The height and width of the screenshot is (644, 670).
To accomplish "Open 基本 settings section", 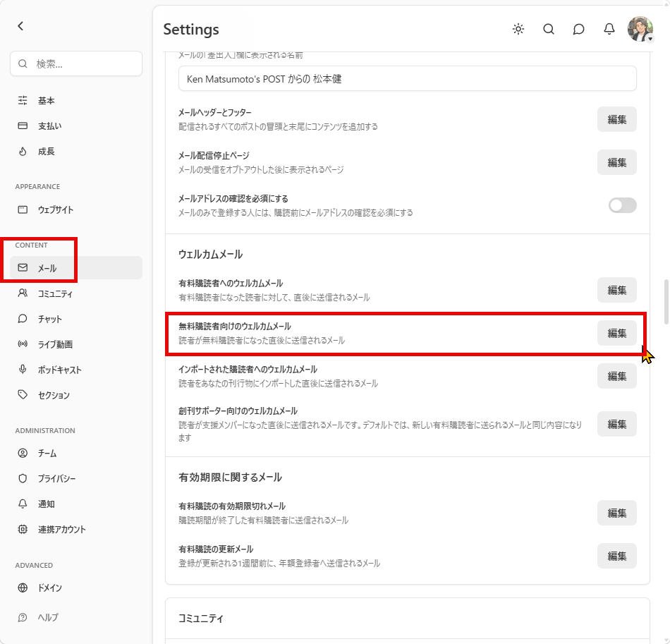I will 76,100.
